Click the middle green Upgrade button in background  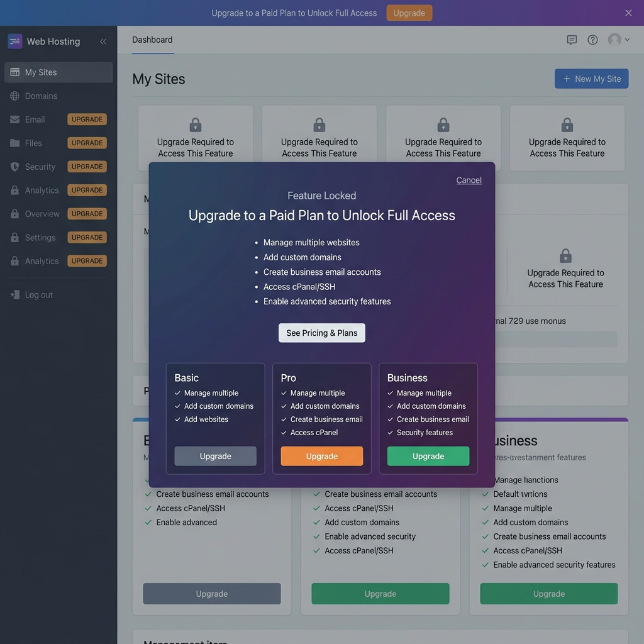point(380,594)
